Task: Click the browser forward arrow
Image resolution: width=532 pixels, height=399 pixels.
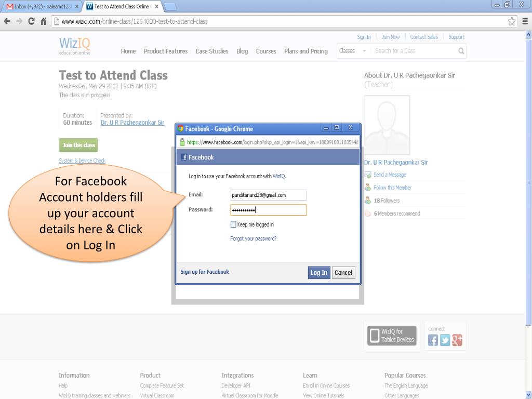Action: 19,21
